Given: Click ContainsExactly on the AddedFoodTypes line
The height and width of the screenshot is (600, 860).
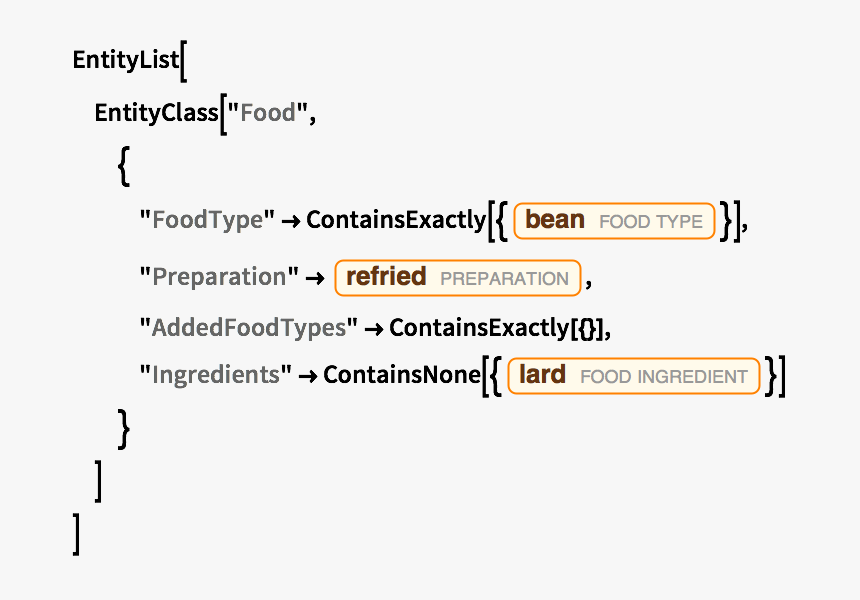Looking at the screenshot, I should click(479, 328).
